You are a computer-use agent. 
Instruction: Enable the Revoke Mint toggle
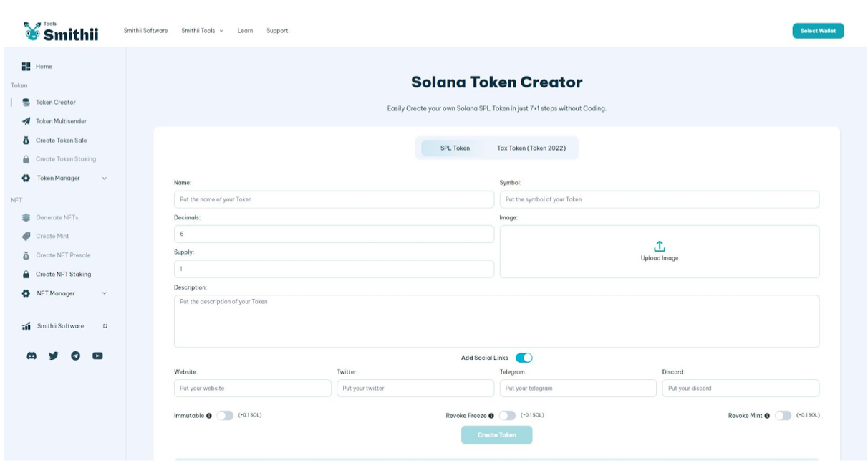[783, 415]
